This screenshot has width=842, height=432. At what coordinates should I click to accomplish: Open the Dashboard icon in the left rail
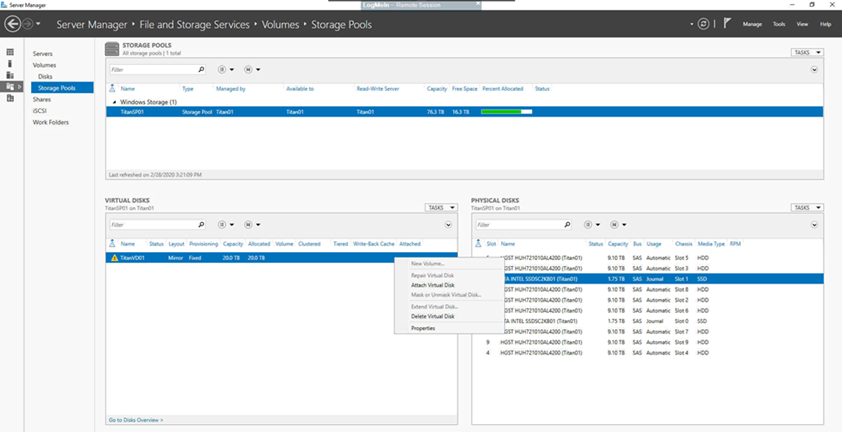coord(10,52)
